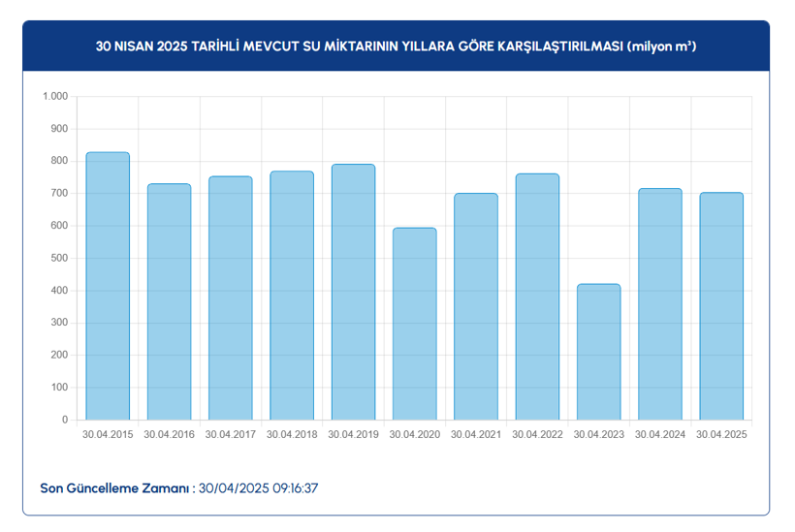Click the 30.04.2025 x-axis date label

[x=721, y=434]
